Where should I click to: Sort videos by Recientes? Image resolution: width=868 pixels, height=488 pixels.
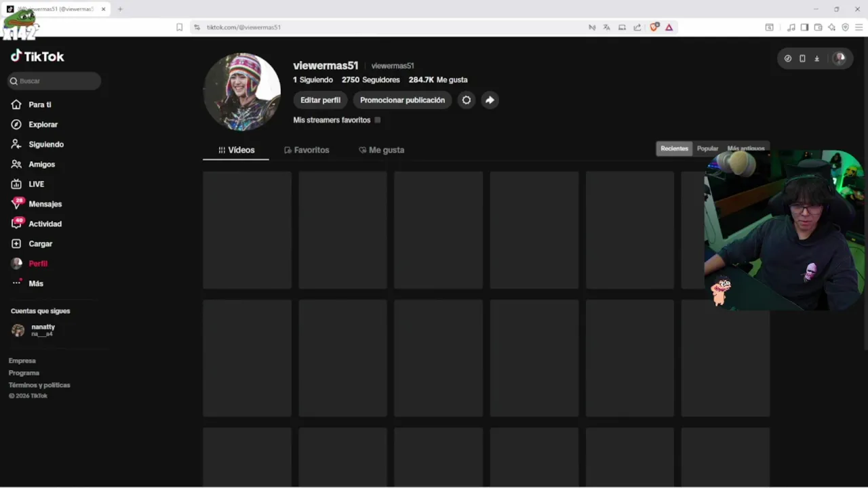click(x=674, y=148)
